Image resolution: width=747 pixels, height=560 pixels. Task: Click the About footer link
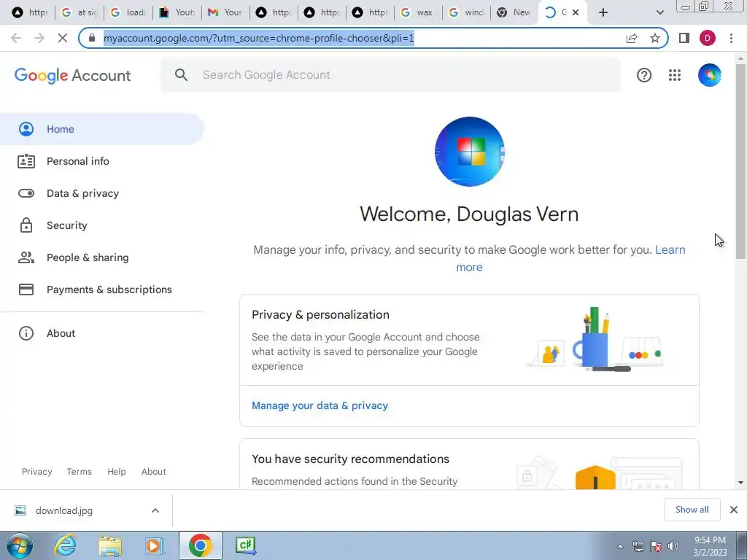[x=153, y=472]
